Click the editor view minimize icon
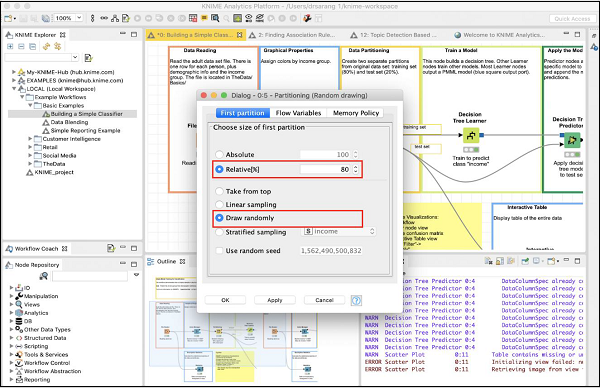600x388 pixels. (x=566, y=34)
